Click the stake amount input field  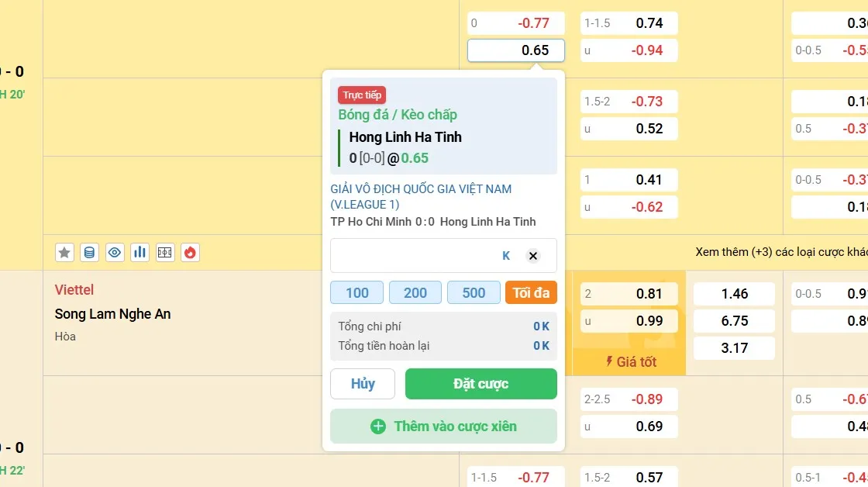pyautogui.click(x=415, y=256)
